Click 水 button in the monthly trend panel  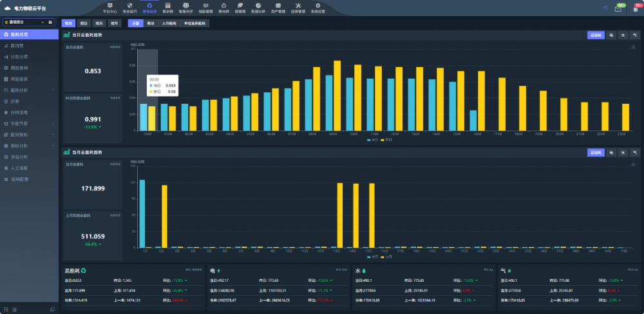point(623,152)
